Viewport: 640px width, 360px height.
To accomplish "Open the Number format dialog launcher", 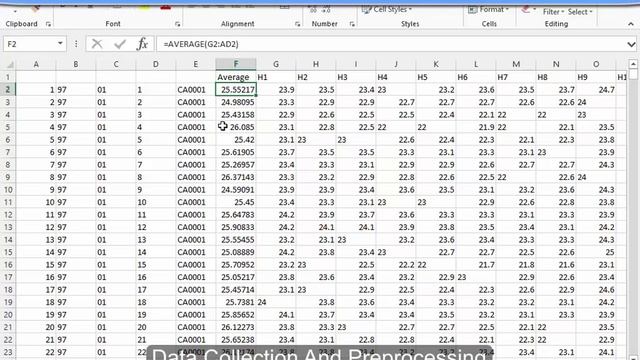I will [352, 24].
